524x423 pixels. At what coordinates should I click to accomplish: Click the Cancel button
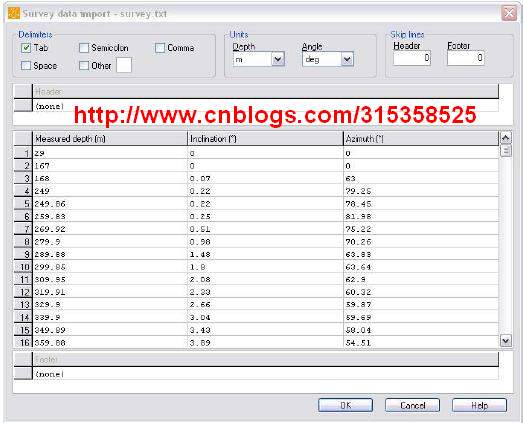click(x=412, y=405)
